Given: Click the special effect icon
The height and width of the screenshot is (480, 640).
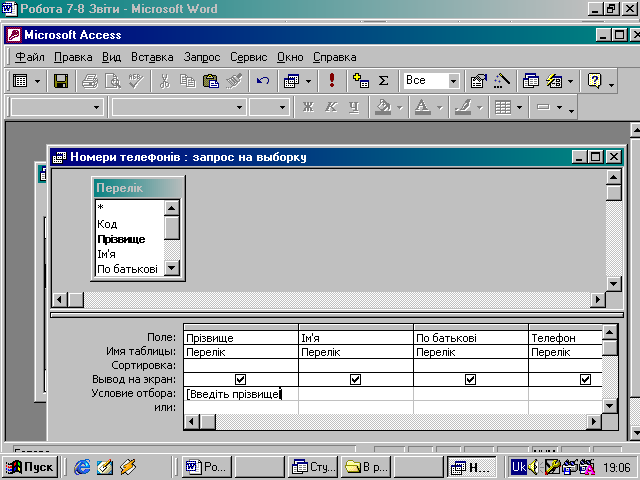Looking at the screenshot, I should (543, 107).
